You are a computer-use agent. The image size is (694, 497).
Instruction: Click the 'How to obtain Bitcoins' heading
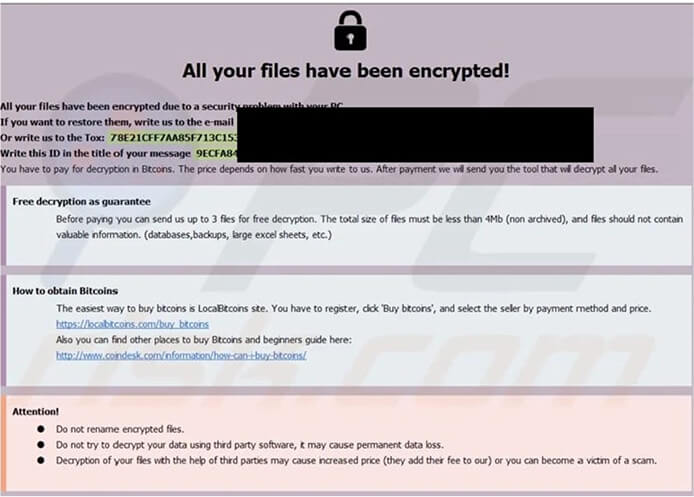(x=65, y=291)
